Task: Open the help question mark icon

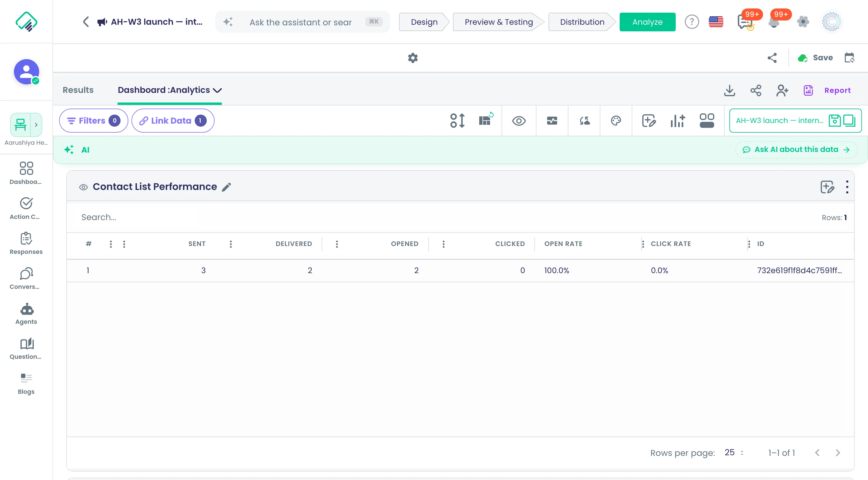Action: [x=692, y=22]
